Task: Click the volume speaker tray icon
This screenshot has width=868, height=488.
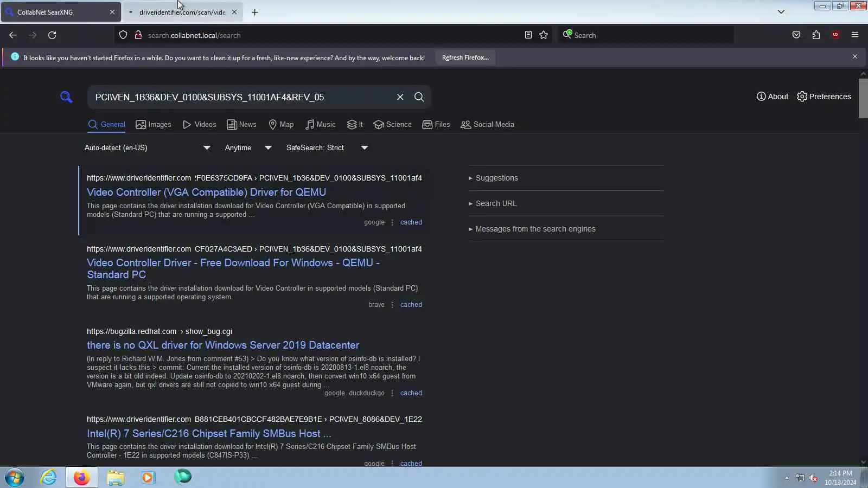Action: click(813, 478)
